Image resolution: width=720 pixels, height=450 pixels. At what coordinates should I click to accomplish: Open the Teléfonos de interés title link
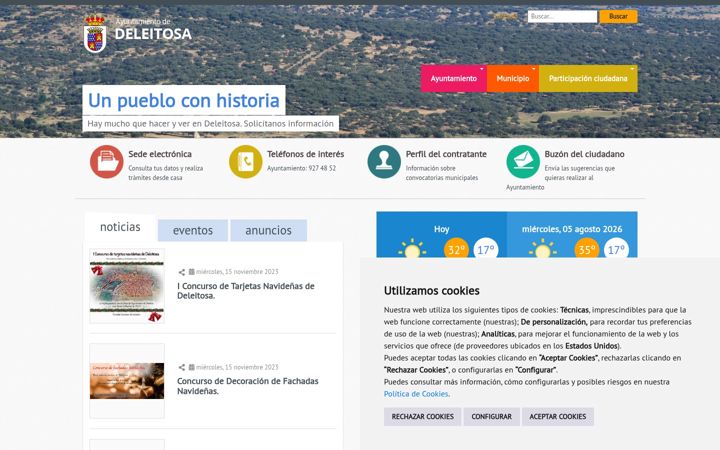coord(305,154)
